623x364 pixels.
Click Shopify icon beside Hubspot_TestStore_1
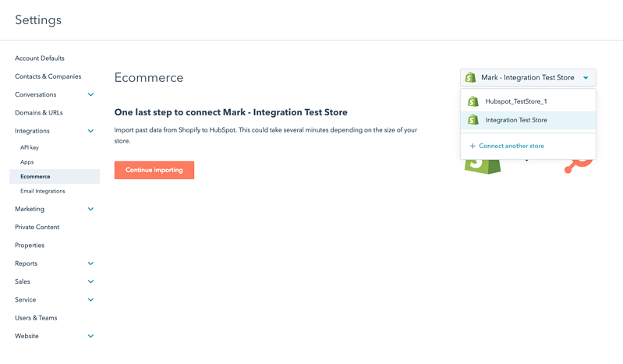pyautogui.click(x=473, y=101)
